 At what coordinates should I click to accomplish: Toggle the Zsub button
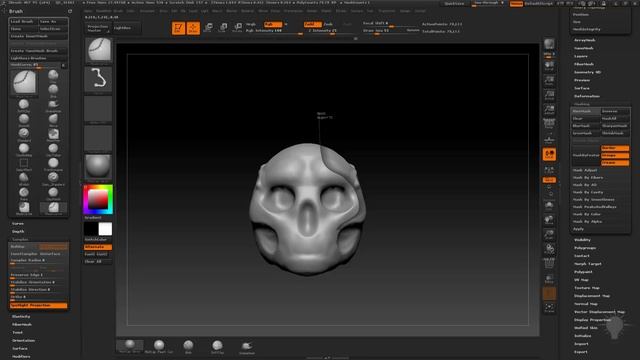(x=328, y=24)
